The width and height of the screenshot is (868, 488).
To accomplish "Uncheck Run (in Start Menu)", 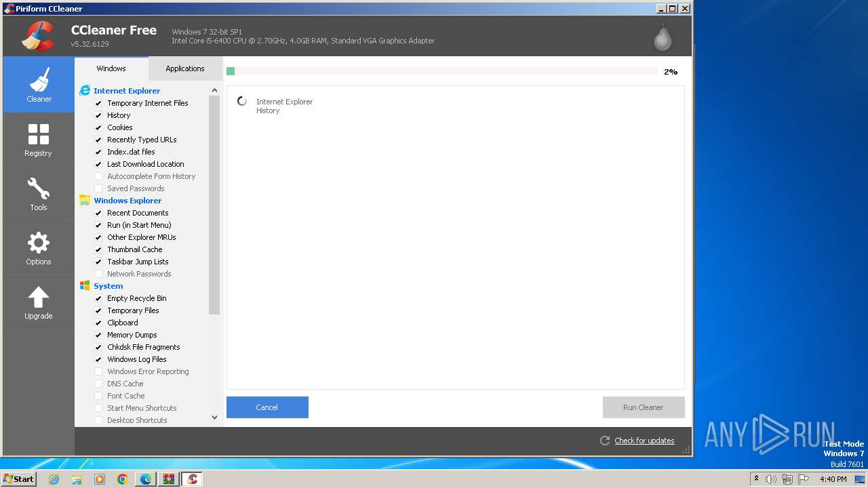I will coord(98,225).
